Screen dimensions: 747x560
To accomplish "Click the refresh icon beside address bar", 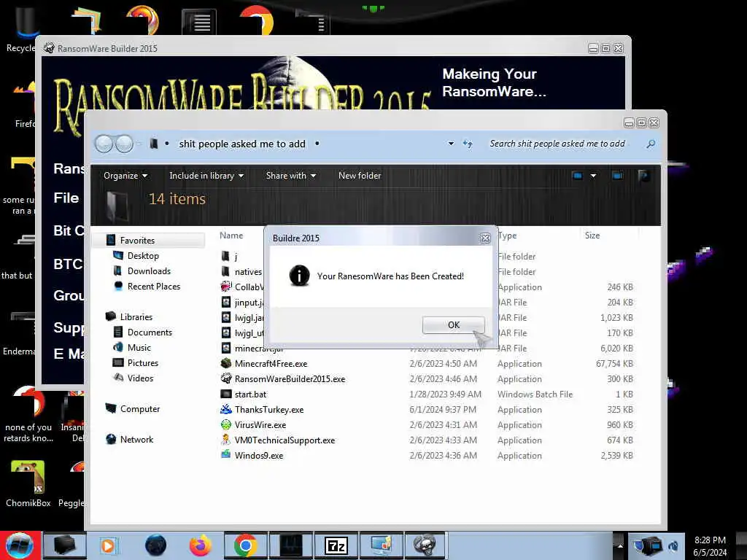I will click(x=468, y=144).
